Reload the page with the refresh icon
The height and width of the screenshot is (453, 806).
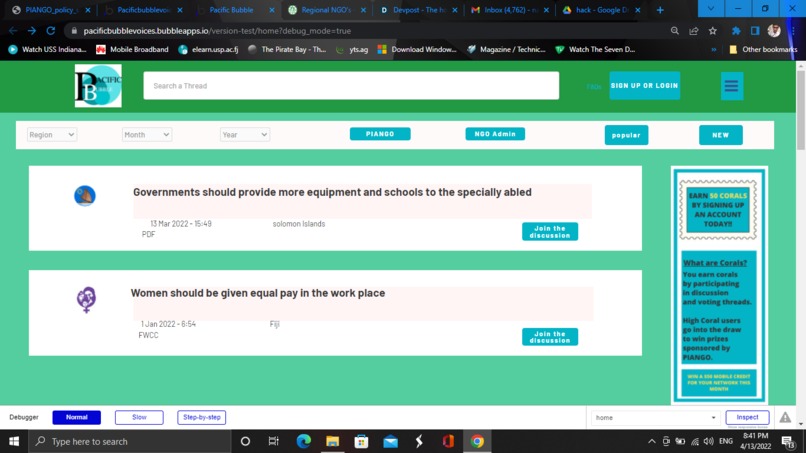pyautogui.click(x=50, y=31)
